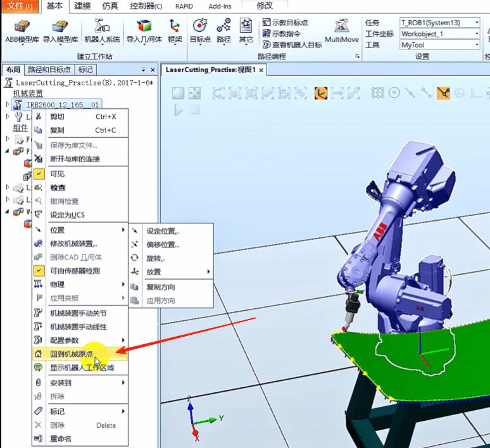Expand the 配置参数 configuration submenu
Screen dimensions: 490x448
80,340
